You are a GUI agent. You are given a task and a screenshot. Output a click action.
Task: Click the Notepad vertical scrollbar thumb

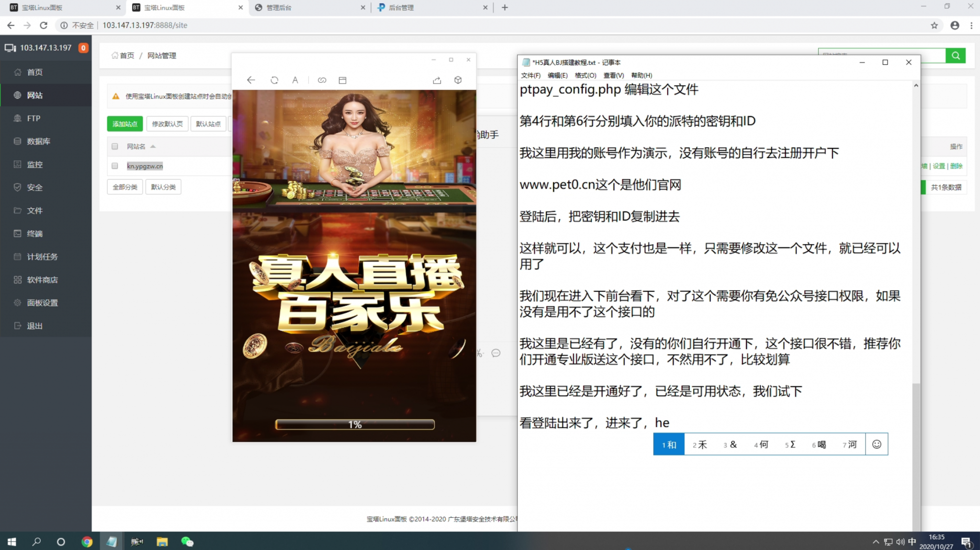916,455
